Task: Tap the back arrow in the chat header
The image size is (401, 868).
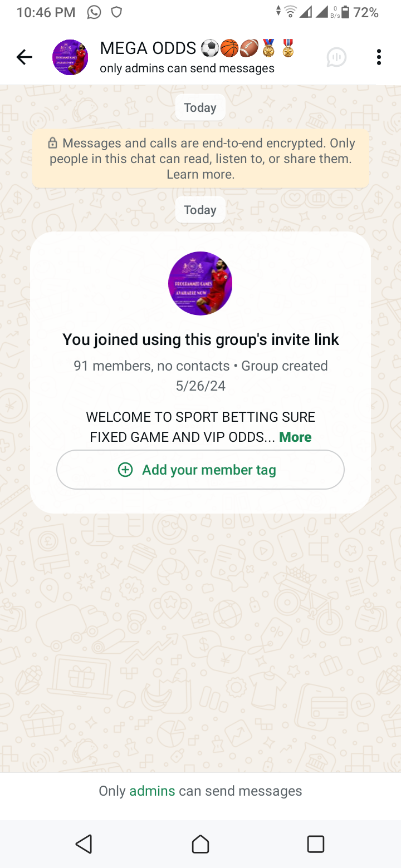Action: click(x=25, y=57)
